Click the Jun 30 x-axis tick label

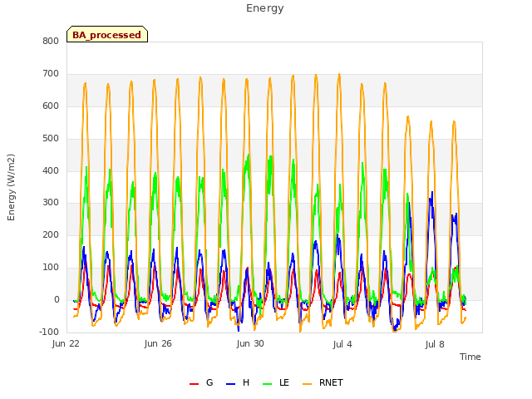[250, 343]
